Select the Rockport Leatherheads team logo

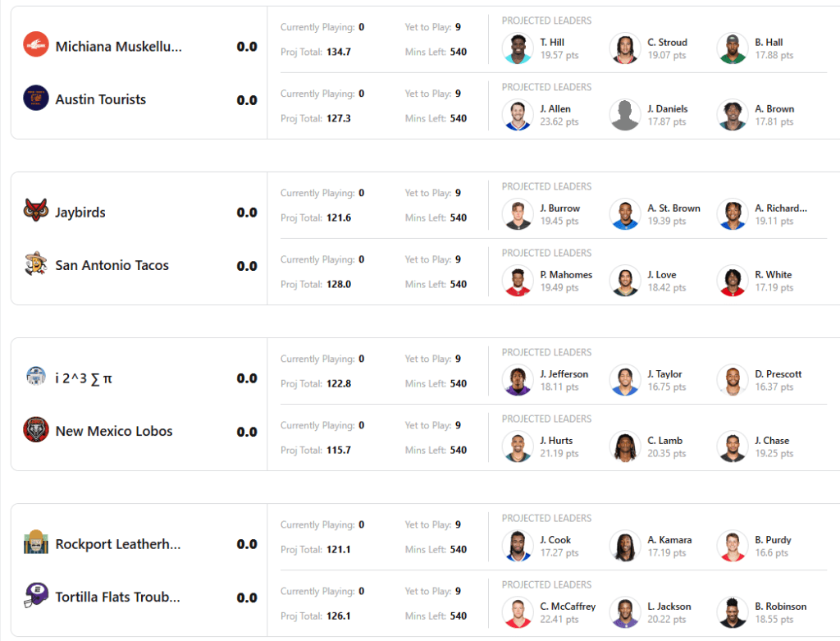[36, 543]
